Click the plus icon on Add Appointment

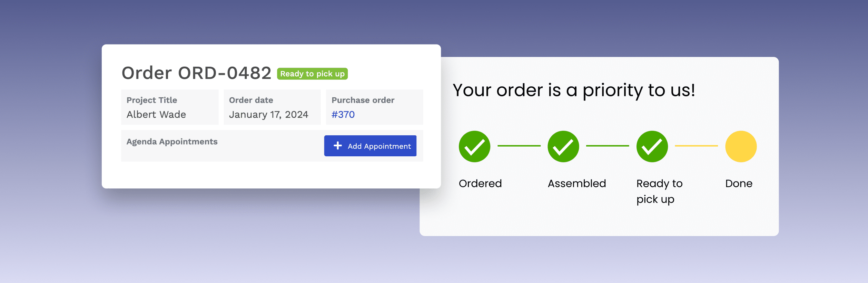[x=338, y=146]
